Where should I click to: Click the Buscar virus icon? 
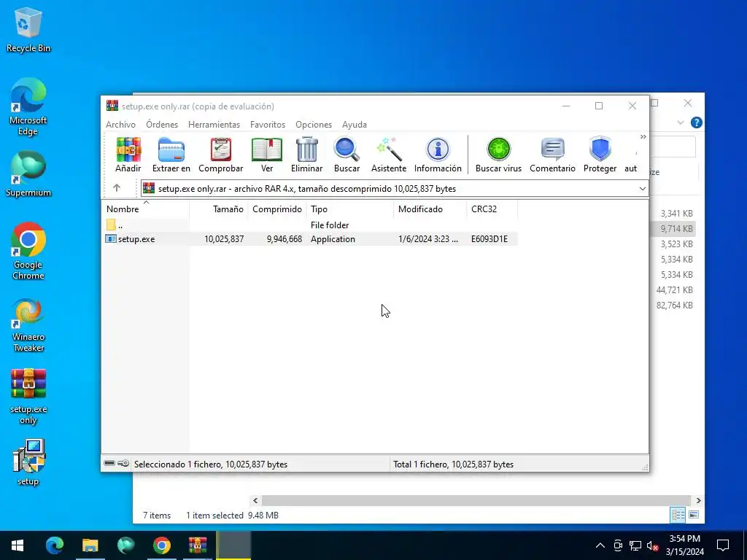point(498,155)
